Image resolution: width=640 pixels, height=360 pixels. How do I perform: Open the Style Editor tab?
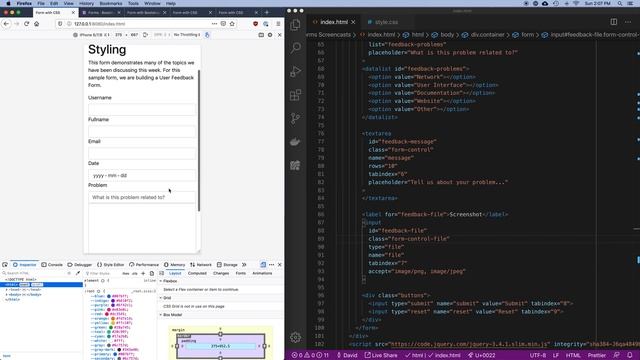point(110,264)
